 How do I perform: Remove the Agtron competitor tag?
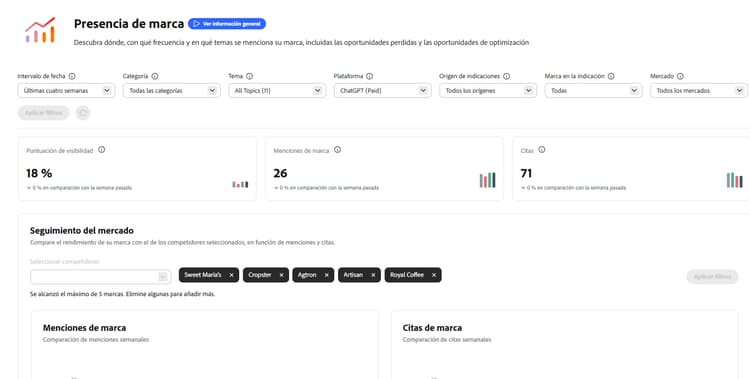click(327, 275)
